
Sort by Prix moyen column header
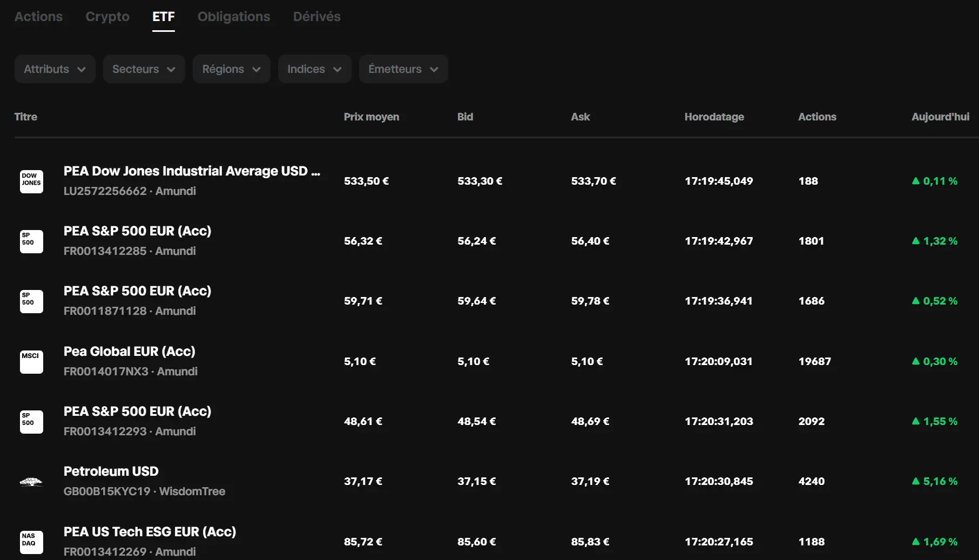point(372,117)
